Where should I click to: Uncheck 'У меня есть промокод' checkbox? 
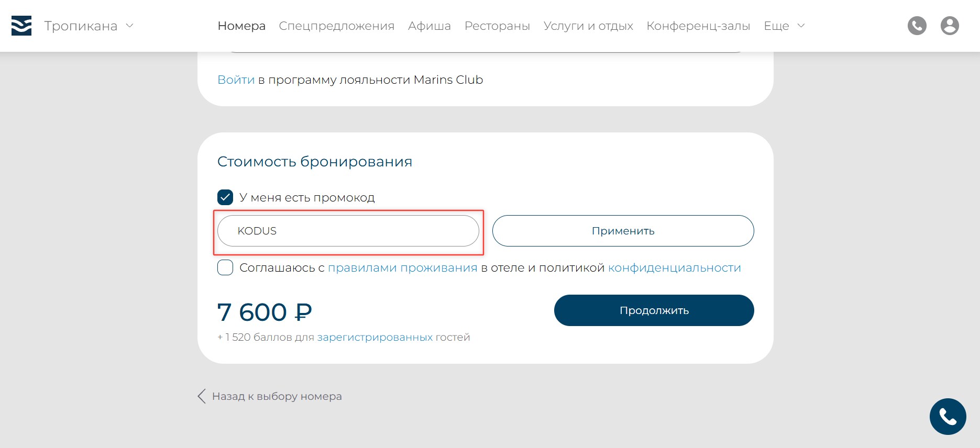(225, 197)
